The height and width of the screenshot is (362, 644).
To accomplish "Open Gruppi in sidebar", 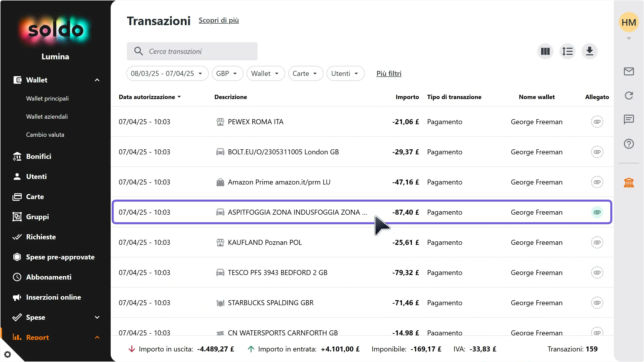I will coord(37,217).
